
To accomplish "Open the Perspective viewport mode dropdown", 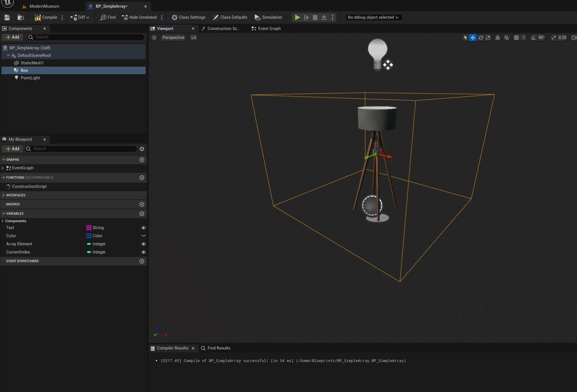I will (x=173, y=37).
